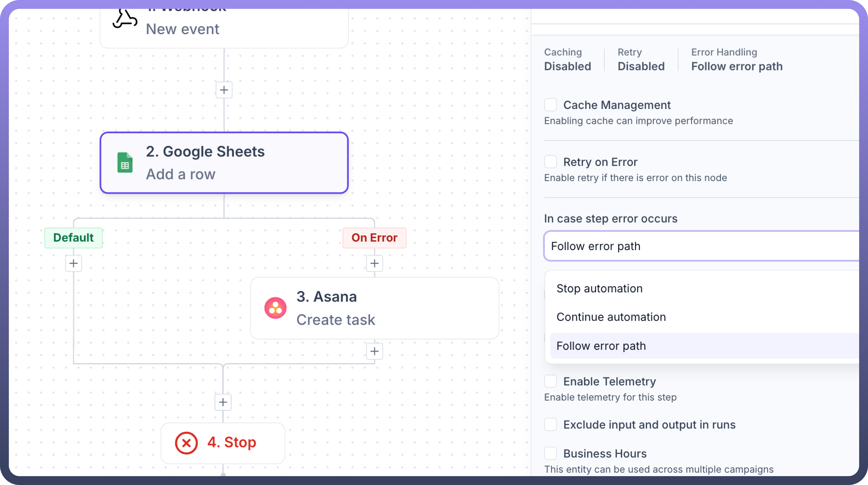Tick the Retry on Error checkbox
Viewport: 868px width, 485px height.
(551, 162)
